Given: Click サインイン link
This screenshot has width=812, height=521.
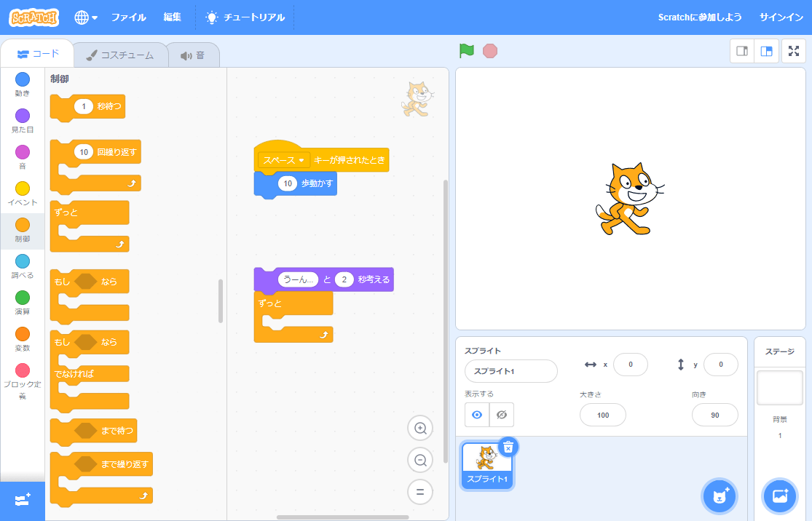Looking at the screenshot, I should (x=781, y=17).
